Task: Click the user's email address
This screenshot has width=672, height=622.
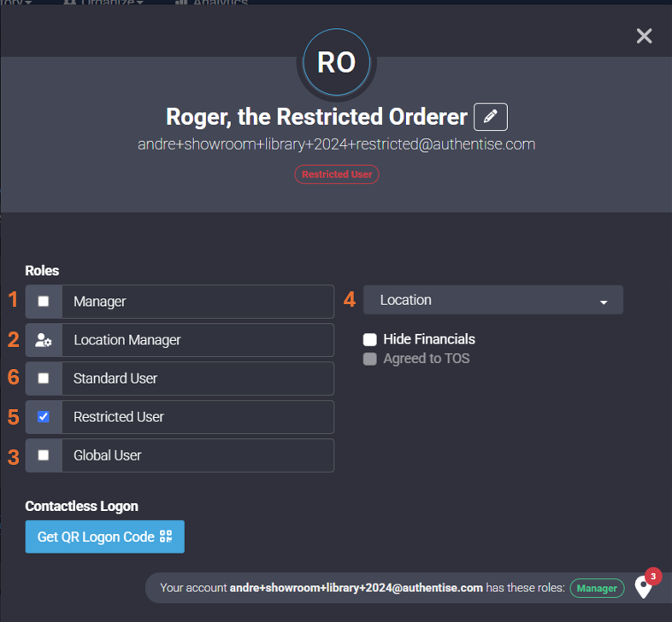Action: (336, 144)
